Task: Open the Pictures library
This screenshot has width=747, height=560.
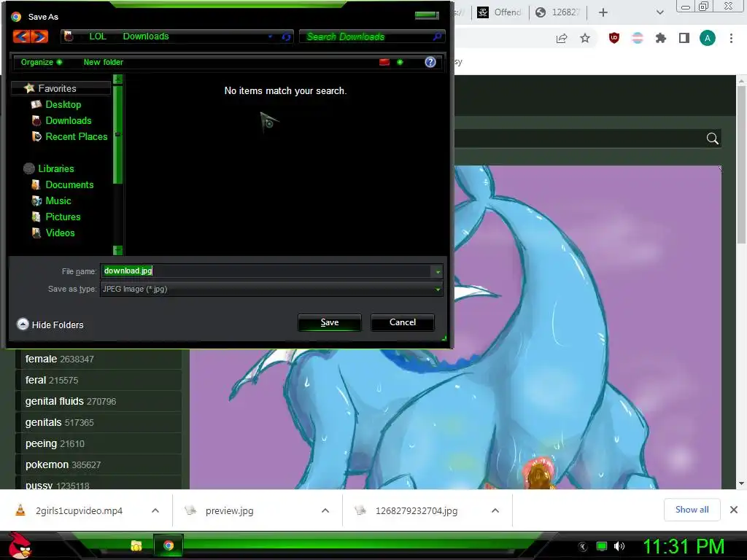Action: [x=63, y=217]
